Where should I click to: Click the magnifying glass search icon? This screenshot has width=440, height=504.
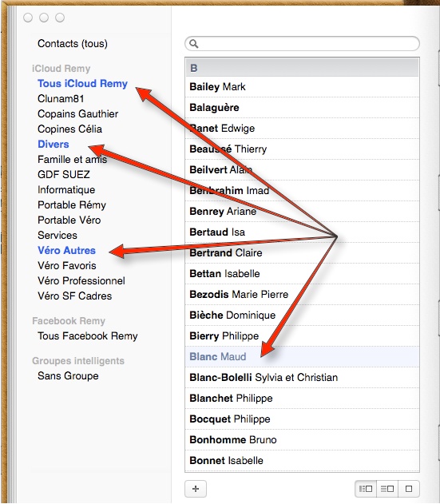193,43
